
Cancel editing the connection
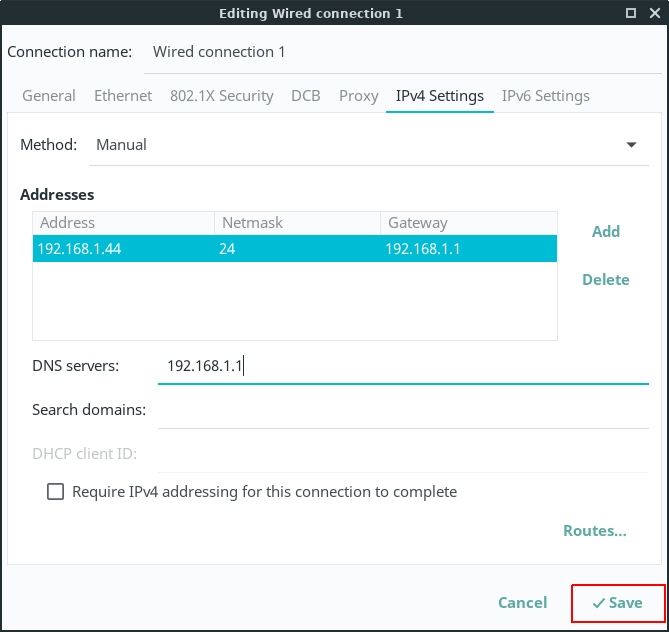522,603
